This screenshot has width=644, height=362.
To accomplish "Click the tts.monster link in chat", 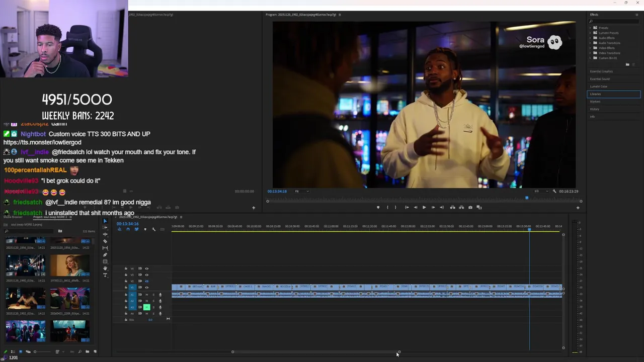I will click(x=42, y=142).
